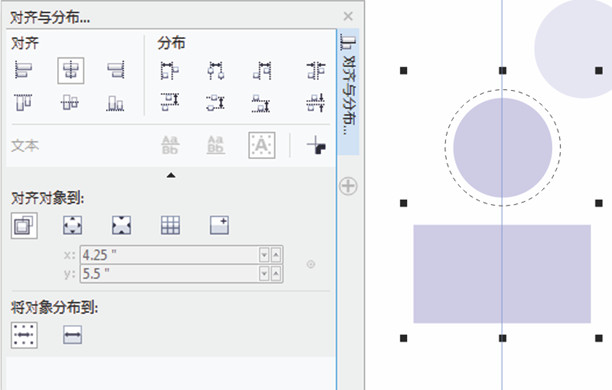Click Align Center Horizontally icon
The height and width of the screenshot is (390, 612).
pos(71,71)
